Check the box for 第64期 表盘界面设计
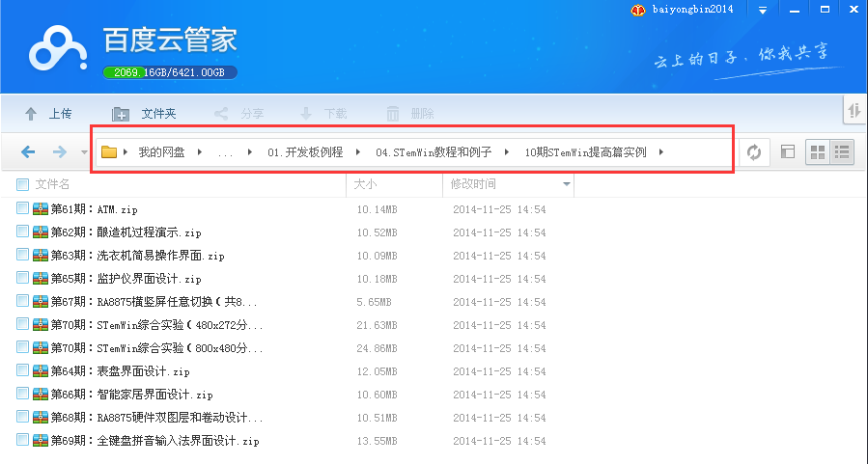Image resolution: width=868 pixels, height=464 pixels. click(x=23, y=370)
